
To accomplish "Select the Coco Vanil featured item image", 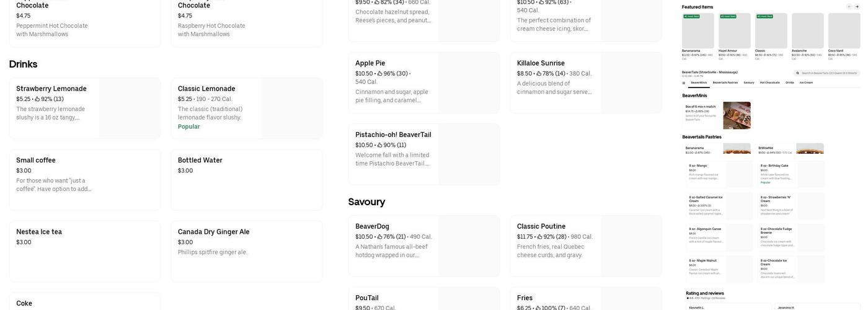I will (844, 31).
